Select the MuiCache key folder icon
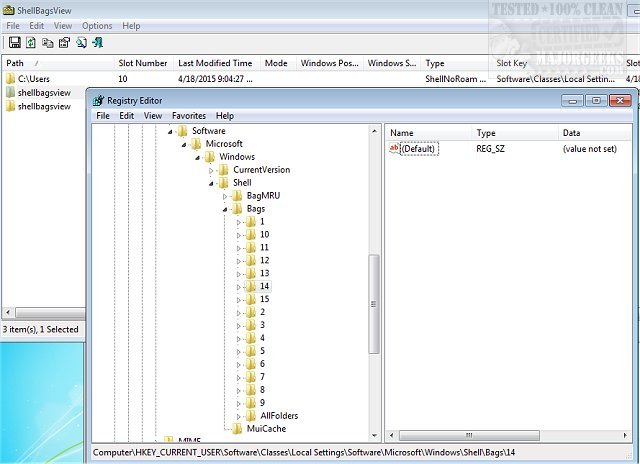 pyautogui.click(x=237, y=429)
